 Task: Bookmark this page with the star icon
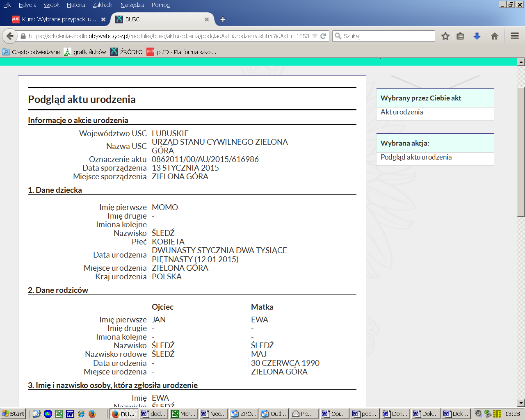pyautogui.click(x=445, y=36)
